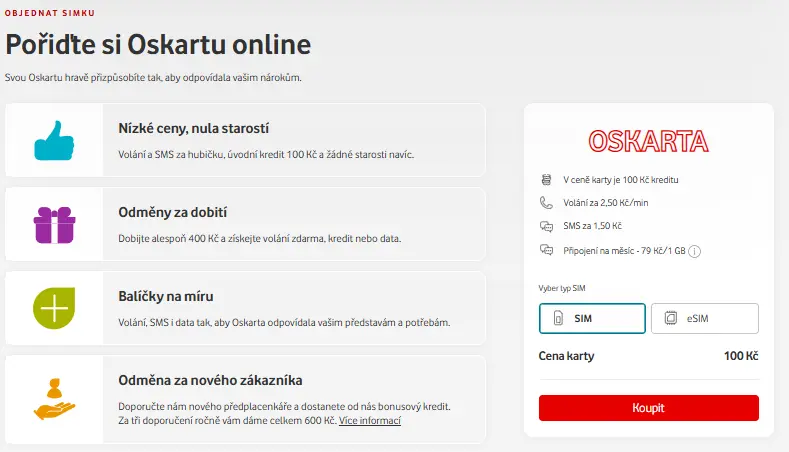Click 'Balíčky na míru' heading
Viewport: 789px width, 452px height.
click(x=166, y=296)
